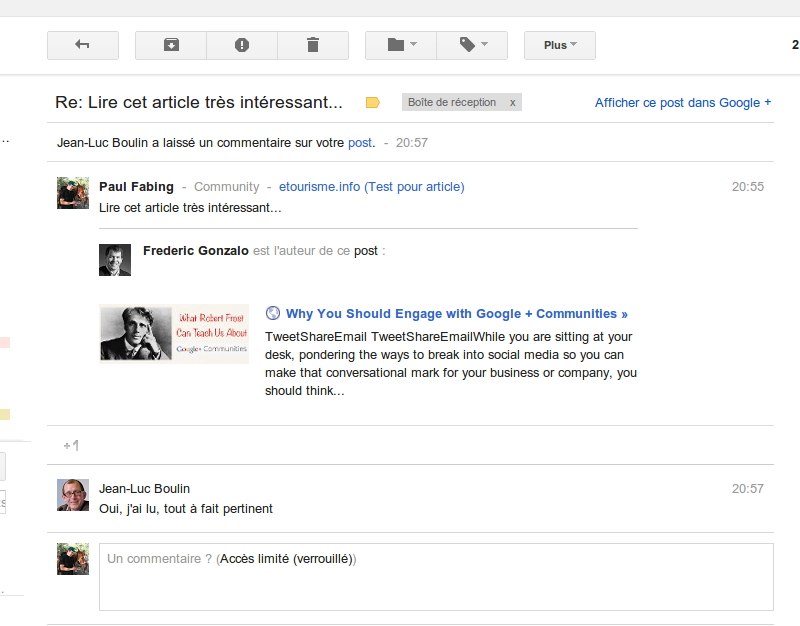The height and width of the screenshot is (626, 800).
Task: Open the Move to folder dropdown
Action: point(401,45)
